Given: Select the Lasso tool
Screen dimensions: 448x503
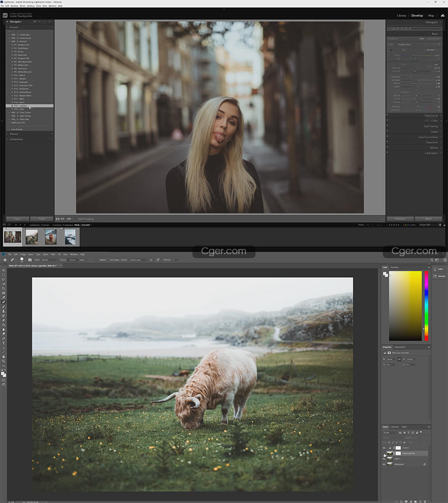Looking at the screenshot, I should 4,279.
